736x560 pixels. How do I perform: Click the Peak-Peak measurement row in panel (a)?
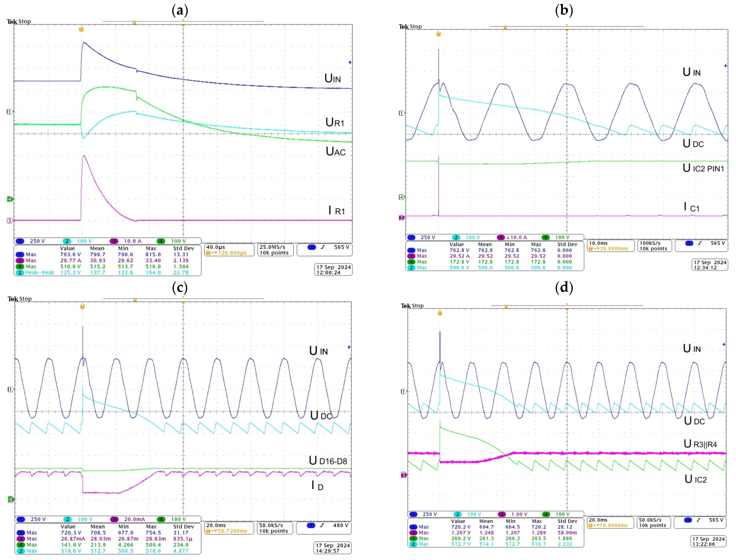(107, 272)
